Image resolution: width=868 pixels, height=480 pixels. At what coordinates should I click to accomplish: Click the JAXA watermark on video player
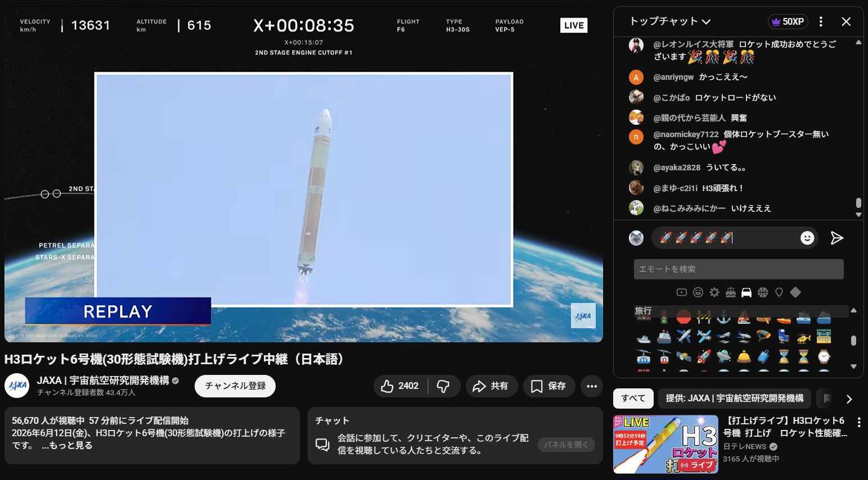(x=583, y=316)
